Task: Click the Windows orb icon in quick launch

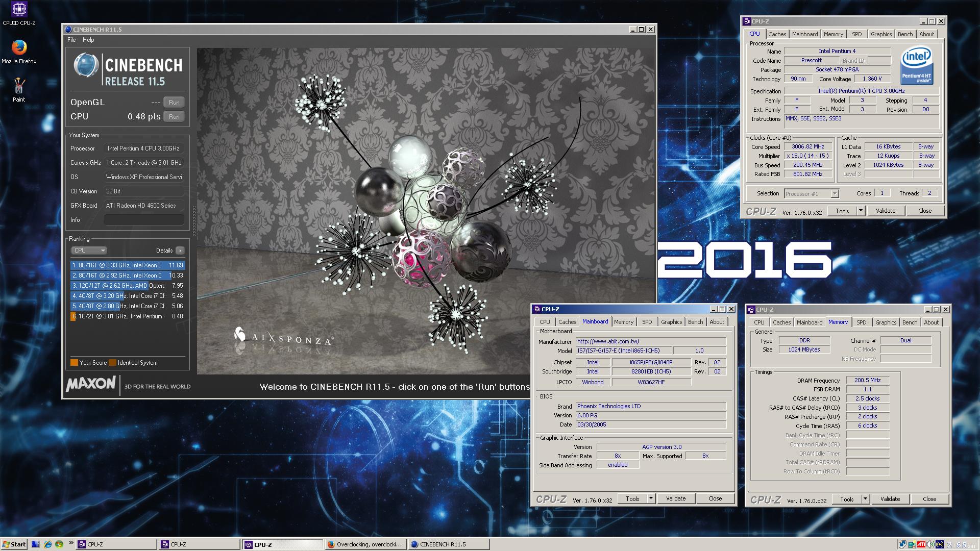Action: click(59, 544)
